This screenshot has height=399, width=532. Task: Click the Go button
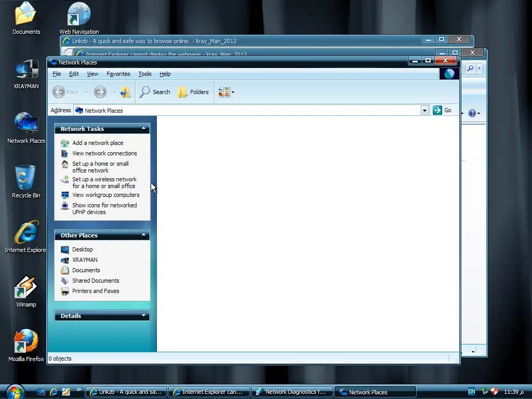[x=442, y=110]
